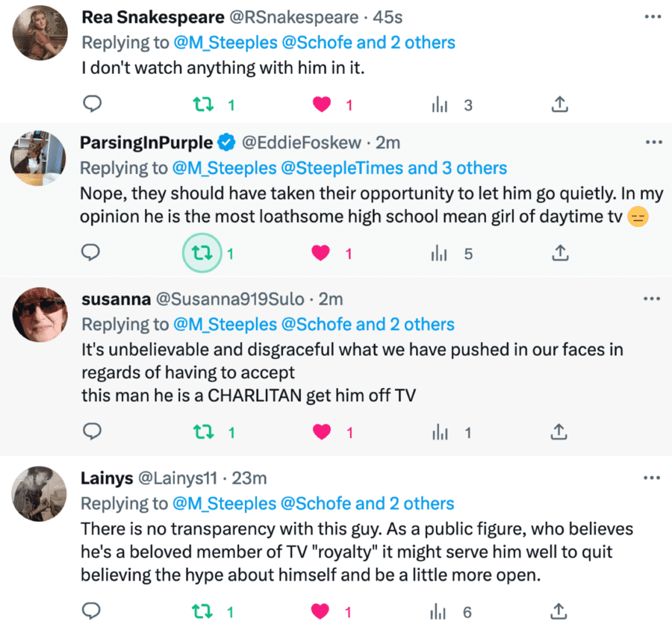
Task: Open Lainys profile name link
Action: [x=105, y=478]
